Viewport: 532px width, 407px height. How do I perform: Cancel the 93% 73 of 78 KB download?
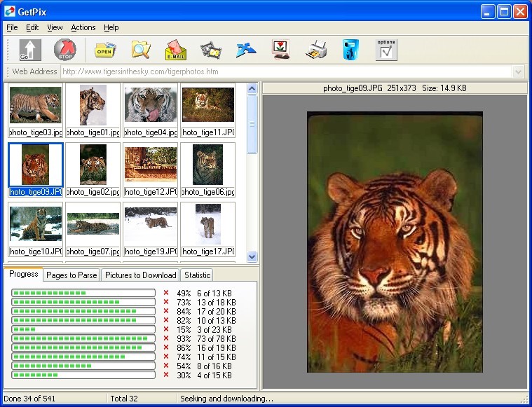pos(166,338)
